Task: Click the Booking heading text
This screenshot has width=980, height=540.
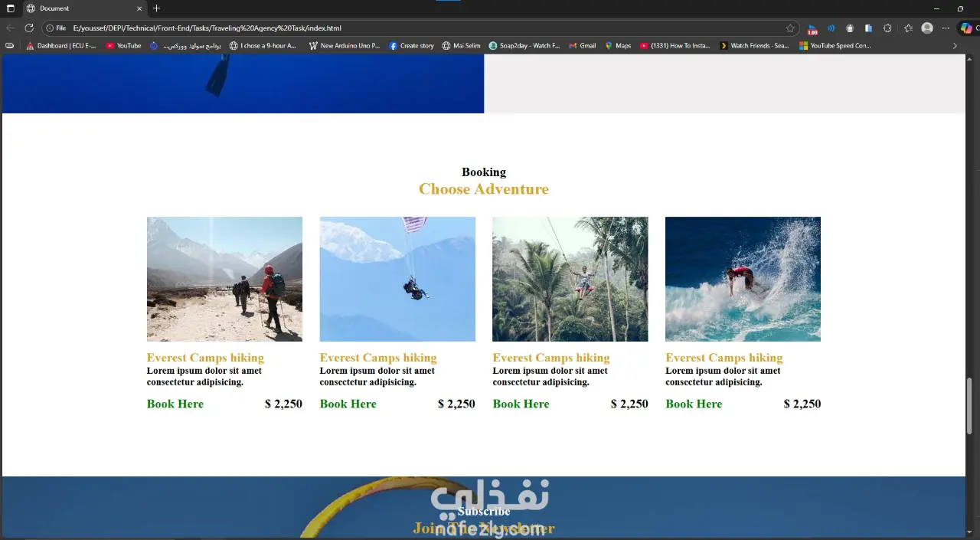Action: pos(484,172)
